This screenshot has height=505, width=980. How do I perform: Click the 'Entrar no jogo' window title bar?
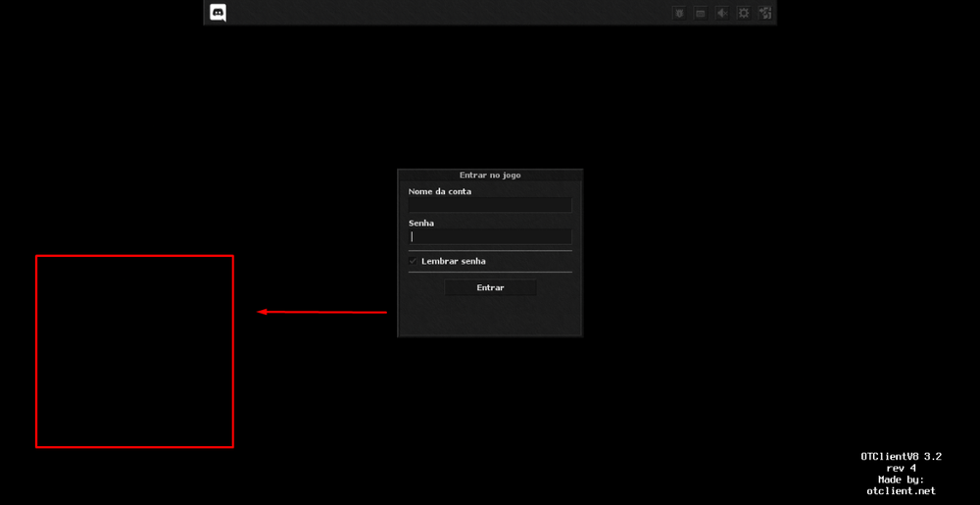click(x=490, y=176)
